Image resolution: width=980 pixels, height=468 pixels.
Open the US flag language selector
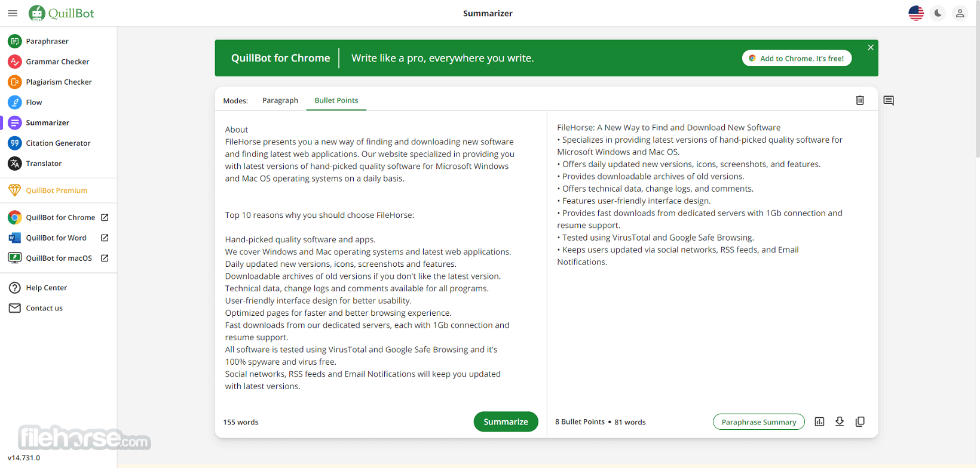pyautogui.click(x=916, y=13)
